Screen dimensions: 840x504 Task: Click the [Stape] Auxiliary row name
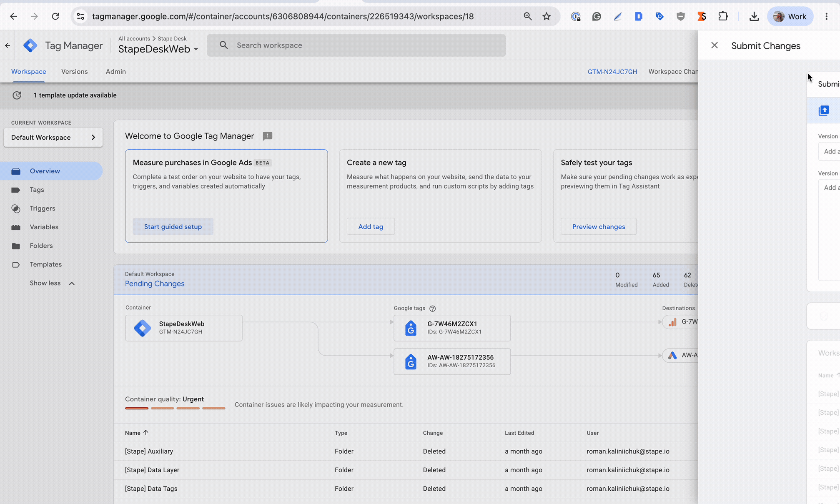pos(149,451)
